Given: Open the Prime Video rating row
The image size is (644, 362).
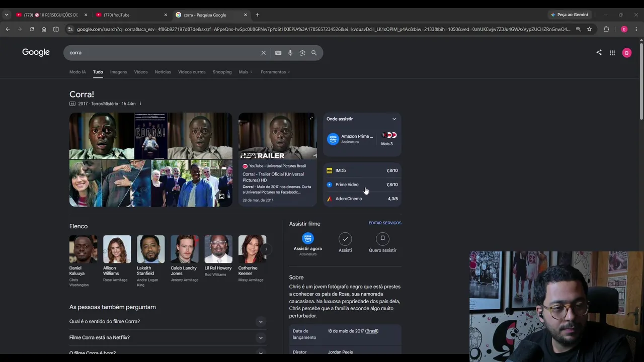Looking at the screenshot, I should point(362,185).
